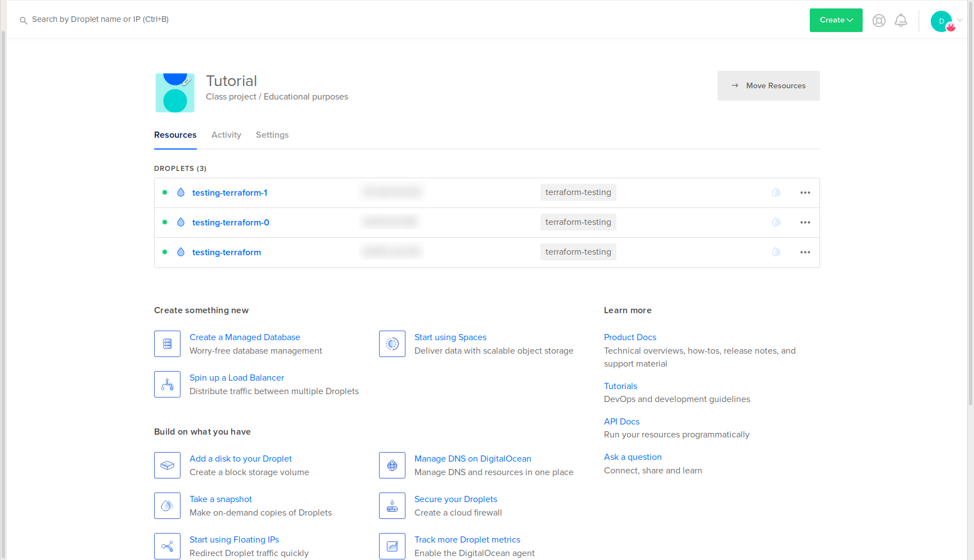Click the "DROPLETS (3)" section heading
This screenshot has height=560, width=974.
tap(180, 169)
